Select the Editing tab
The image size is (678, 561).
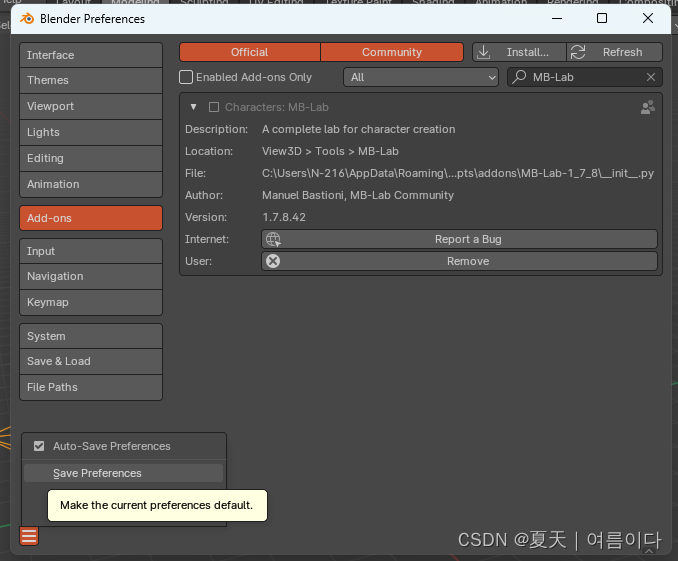pyautogui.click(x=91, y=158)
